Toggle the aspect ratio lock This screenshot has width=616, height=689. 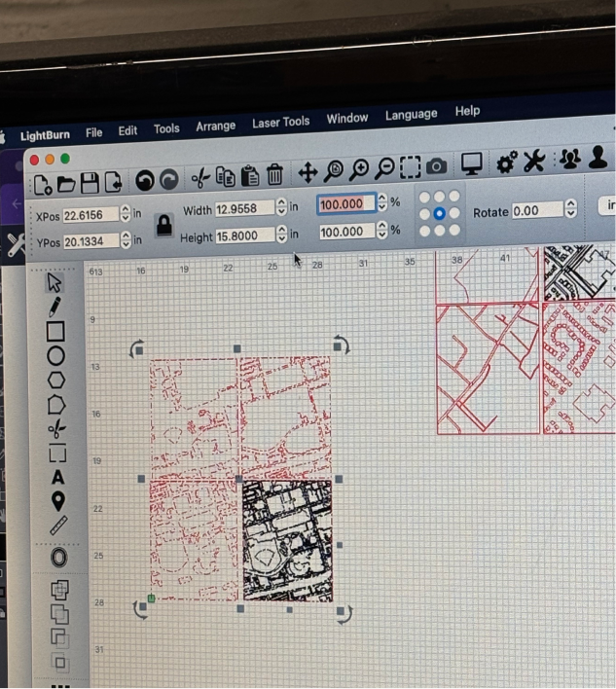pos(164,225)
